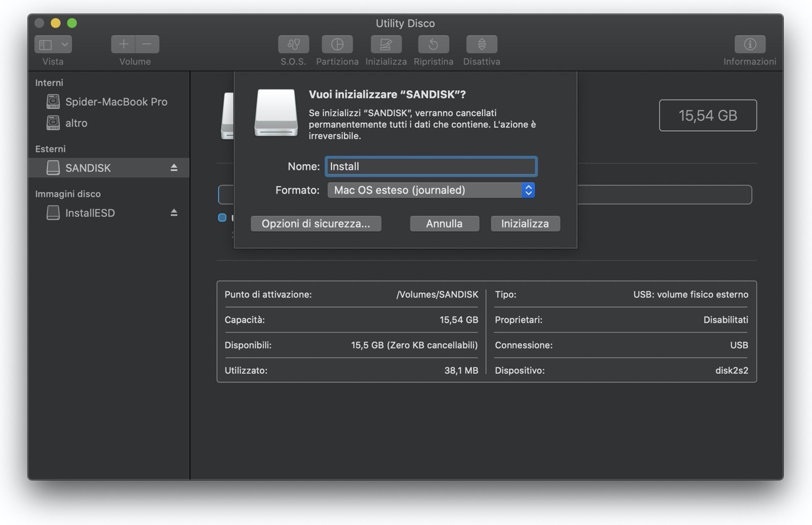Select the InstallESD disk image in sidebar
This screenshot has height=525, width=812.
(x=90, y=213)
